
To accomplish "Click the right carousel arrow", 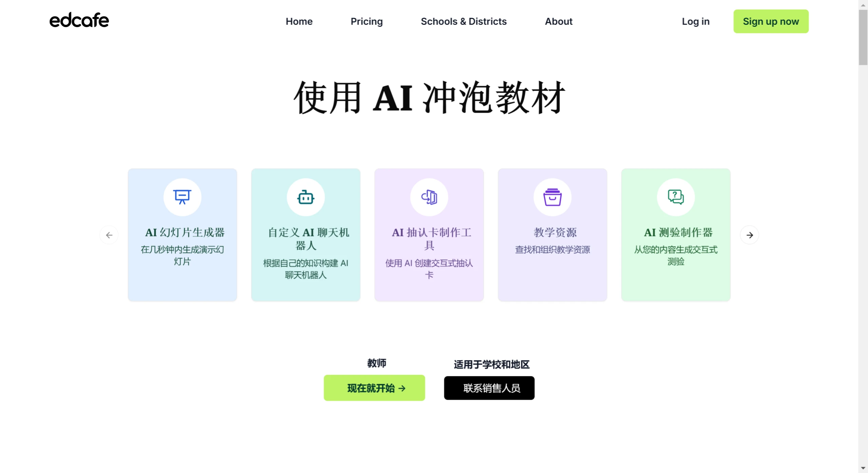I will click(750, 235).
